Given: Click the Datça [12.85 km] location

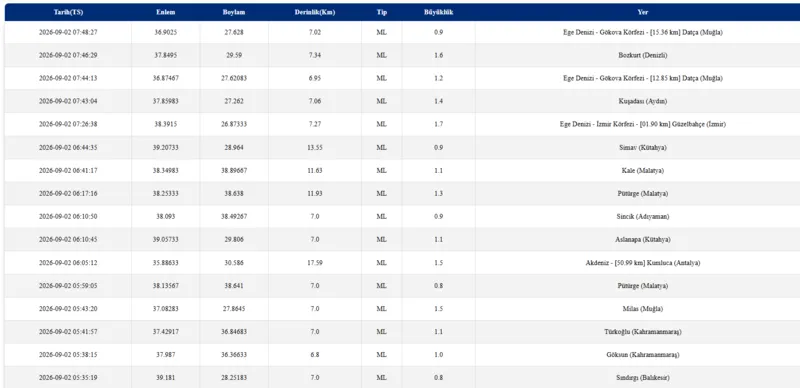Looking at the screenshot, I should [x=642, y=78].
